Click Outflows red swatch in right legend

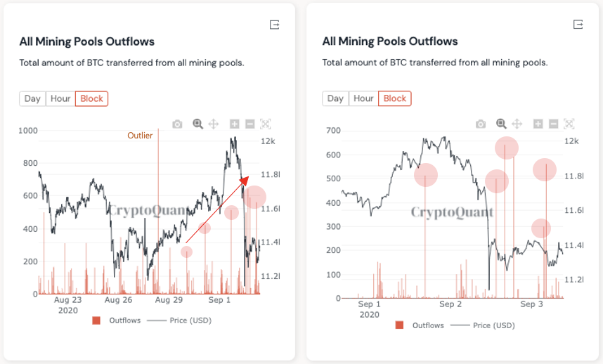point(400,325)
